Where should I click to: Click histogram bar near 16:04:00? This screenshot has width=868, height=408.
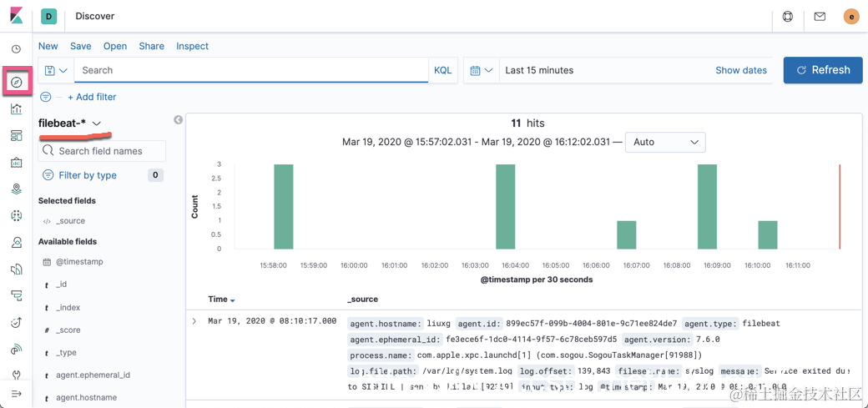(506, 206)
